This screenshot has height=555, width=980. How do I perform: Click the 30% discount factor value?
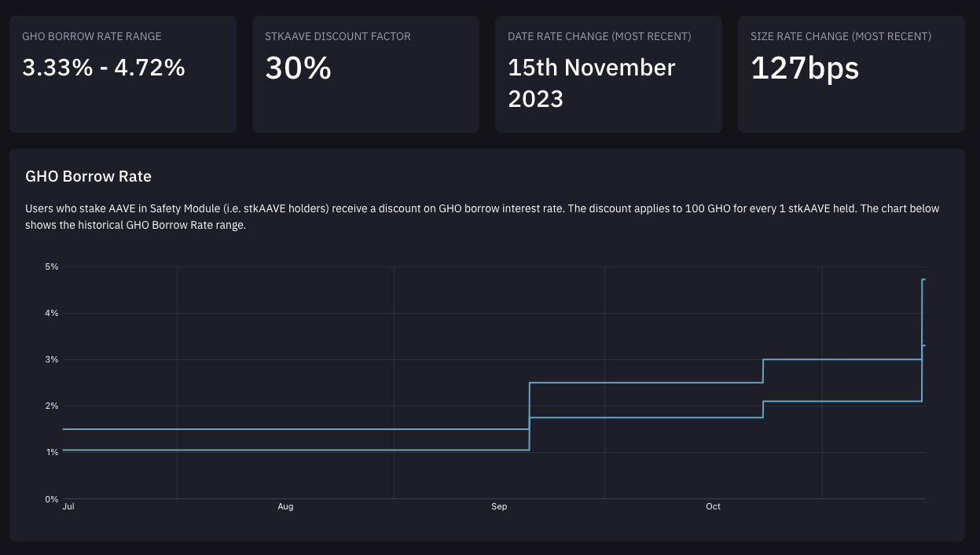pos(299,69)
